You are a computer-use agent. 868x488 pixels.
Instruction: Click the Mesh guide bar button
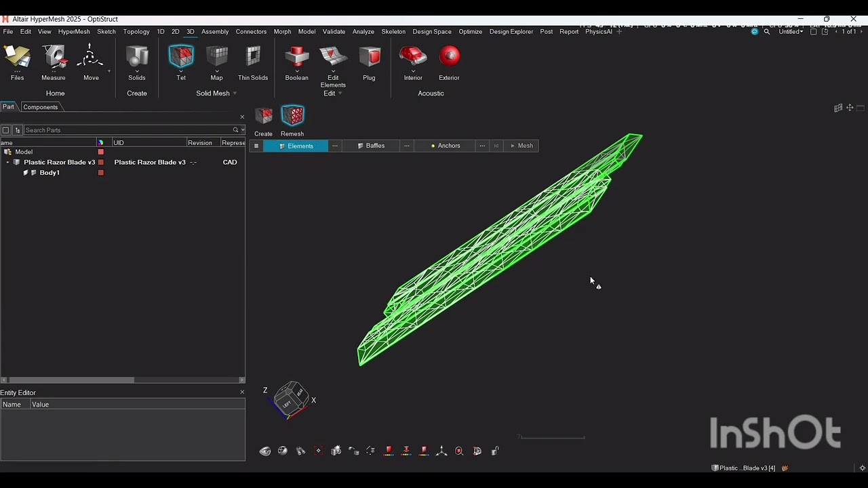[x=521, y=146]
